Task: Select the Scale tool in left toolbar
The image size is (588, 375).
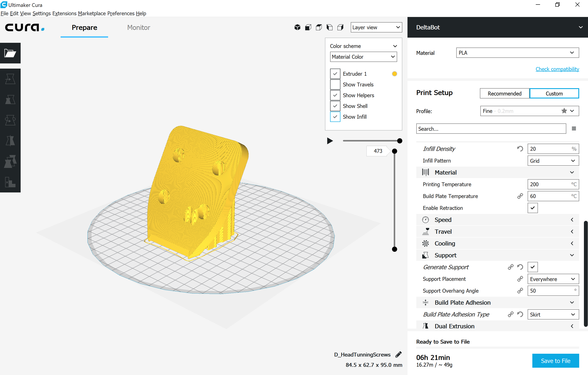Action: coord(10,99)
